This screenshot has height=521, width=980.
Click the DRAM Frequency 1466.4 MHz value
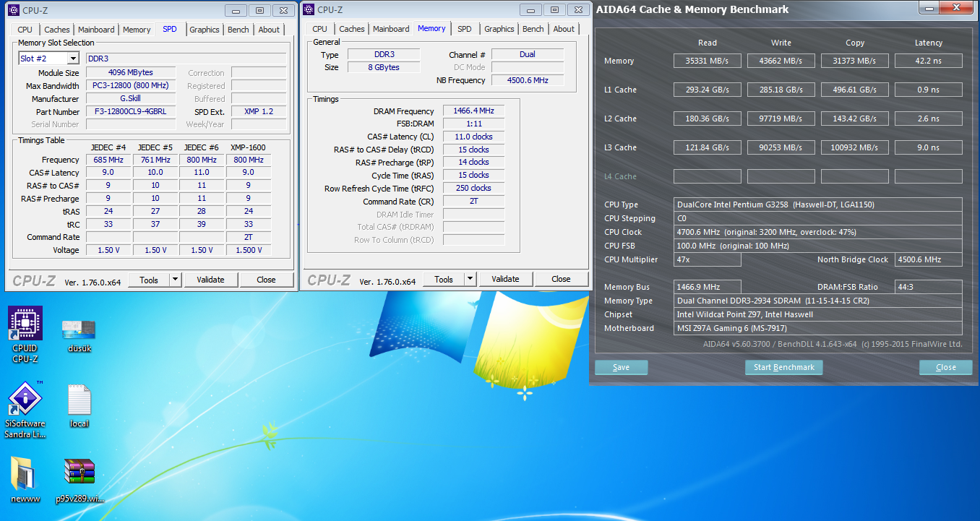point(473,111)
